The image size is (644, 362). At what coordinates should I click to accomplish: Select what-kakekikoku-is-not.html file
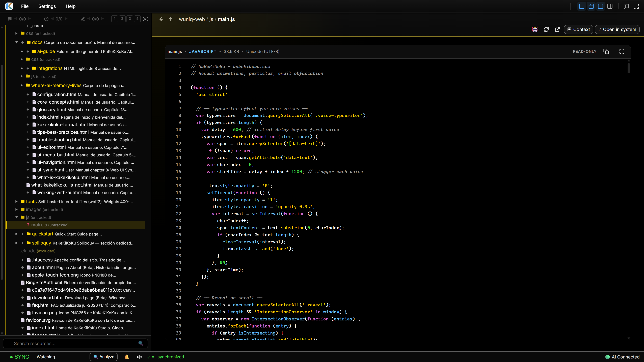(x=62, y=185)
